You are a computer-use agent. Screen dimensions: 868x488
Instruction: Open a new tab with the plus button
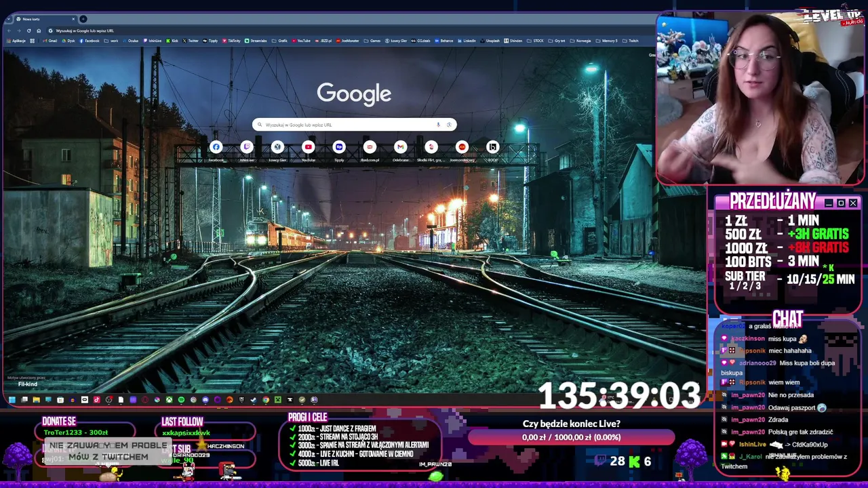(83, 19)
